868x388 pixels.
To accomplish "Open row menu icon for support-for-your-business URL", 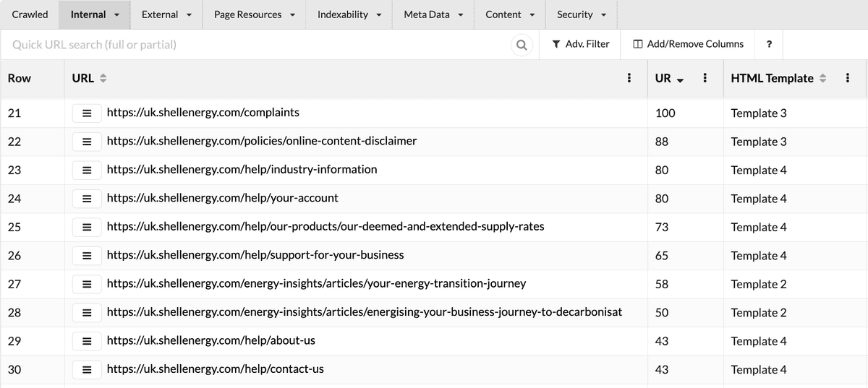I will pos(86,256).
